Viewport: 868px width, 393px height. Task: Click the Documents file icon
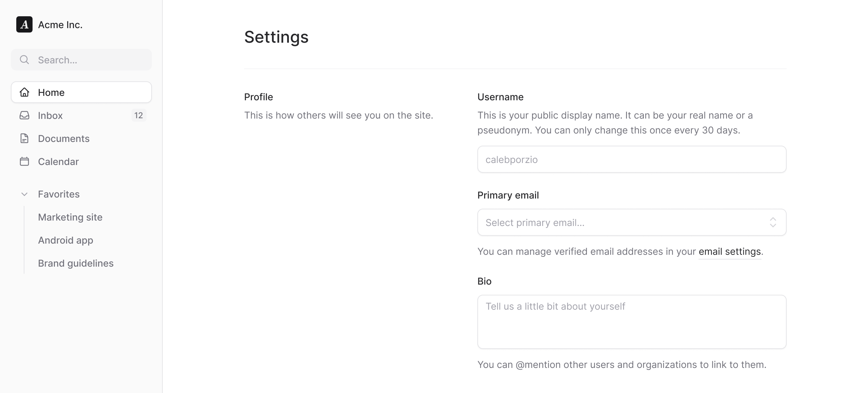pyautogui.click(x=24, y=138)
